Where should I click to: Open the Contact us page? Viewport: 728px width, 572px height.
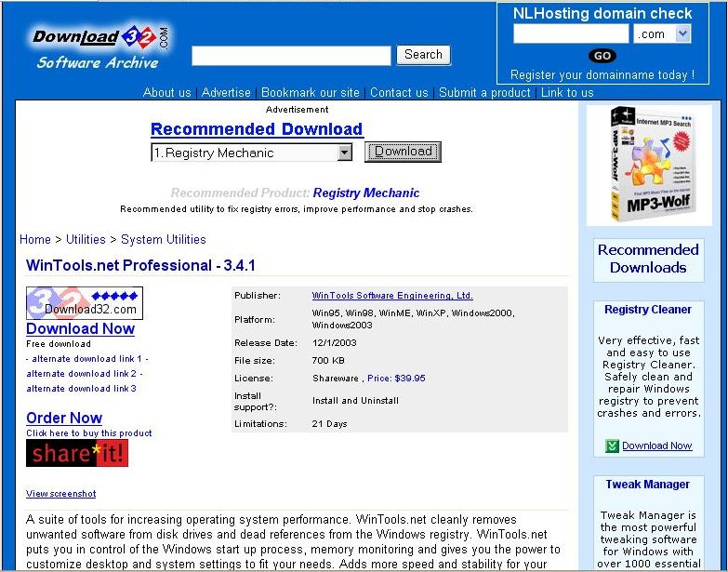coord(399,92)
